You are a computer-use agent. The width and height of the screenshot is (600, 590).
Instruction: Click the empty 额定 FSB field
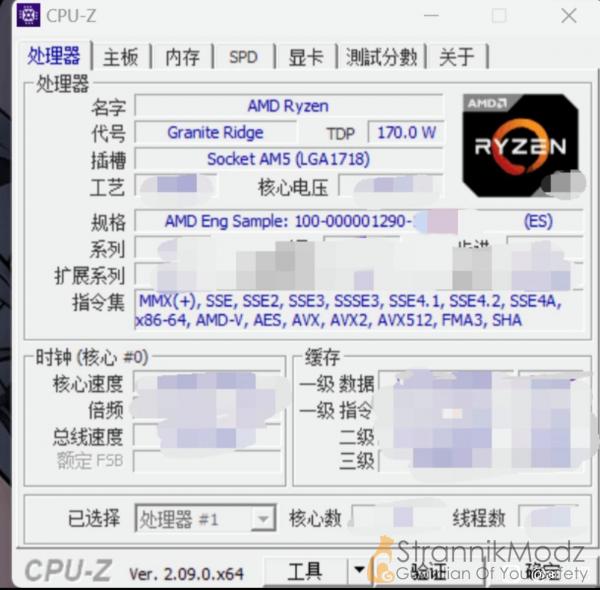click(207, 461)
